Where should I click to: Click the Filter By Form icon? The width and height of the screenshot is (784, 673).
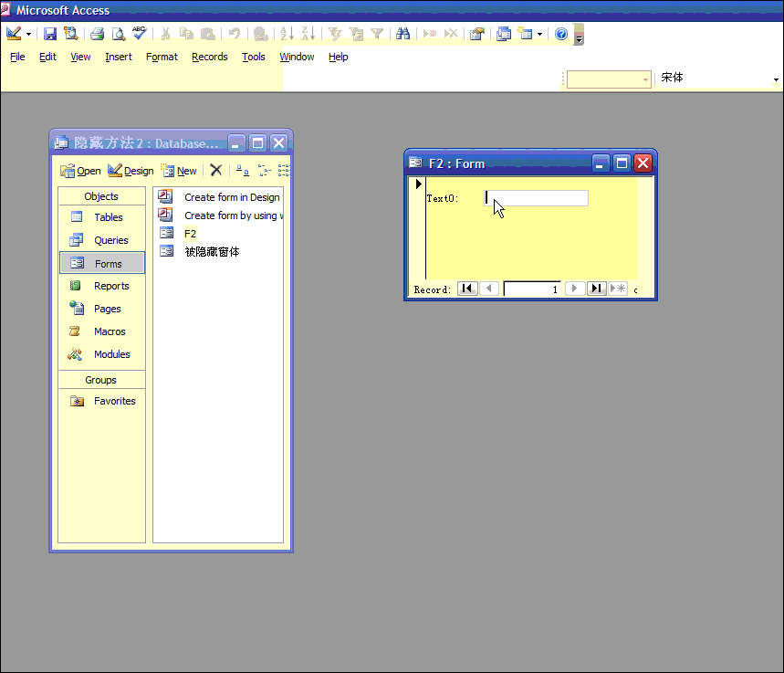coord(356,34)
